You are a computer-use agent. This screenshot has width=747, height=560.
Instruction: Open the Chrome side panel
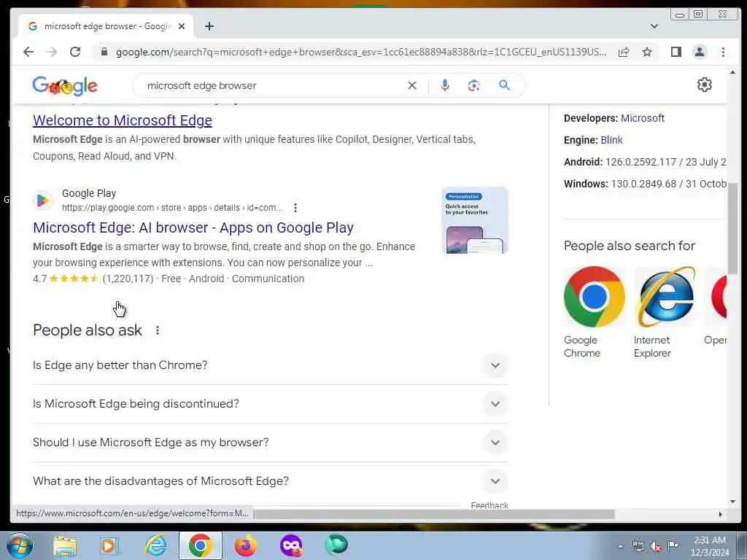pyautogui.click(x=676, y=52)
